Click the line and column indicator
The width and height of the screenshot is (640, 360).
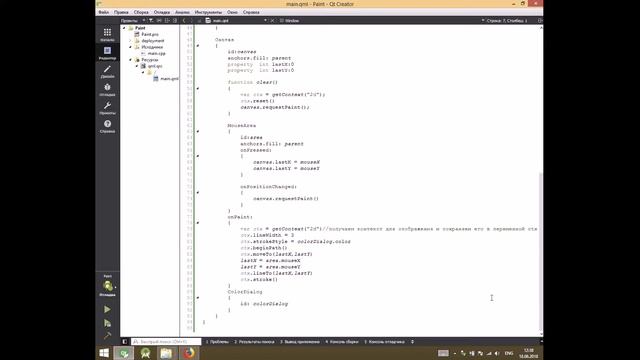pos(507,20)
